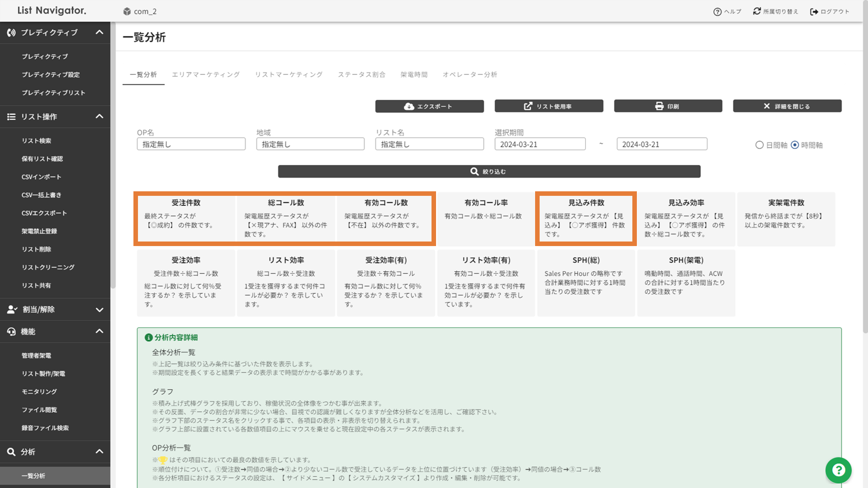Click the OP名 input field
The image size is (868, 488).
click(191, 144)
